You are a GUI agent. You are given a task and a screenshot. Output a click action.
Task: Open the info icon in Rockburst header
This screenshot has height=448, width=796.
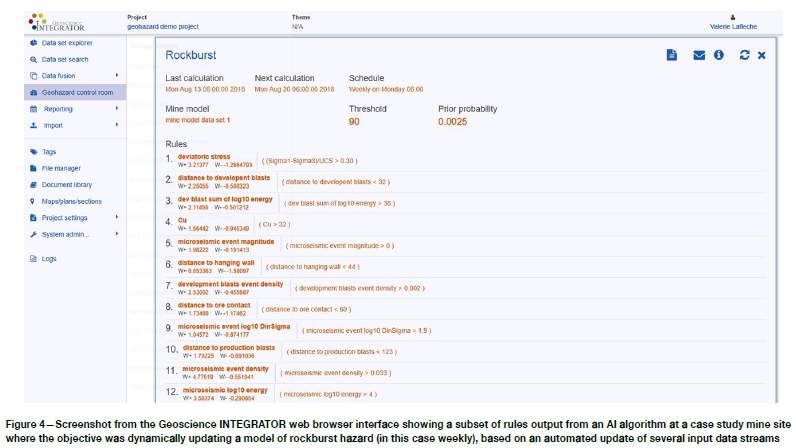[x=718, y=55]
